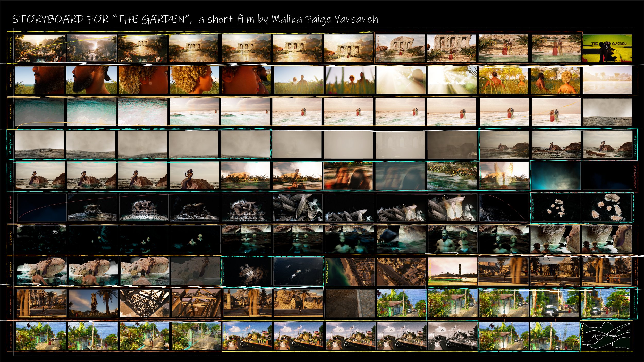Select the bright turquoise water surface frame
Screen dimensions: 644x362
click(x=91, y=111)
